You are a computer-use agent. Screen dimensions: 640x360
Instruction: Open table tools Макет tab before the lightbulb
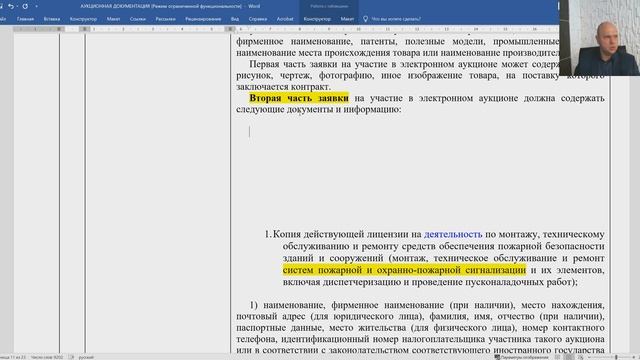347,19
